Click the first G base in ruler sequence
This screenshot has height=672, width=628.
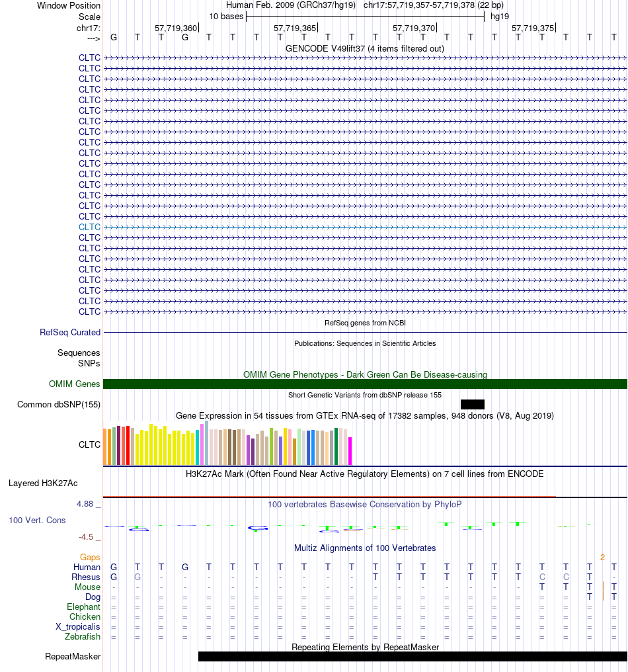114,37
